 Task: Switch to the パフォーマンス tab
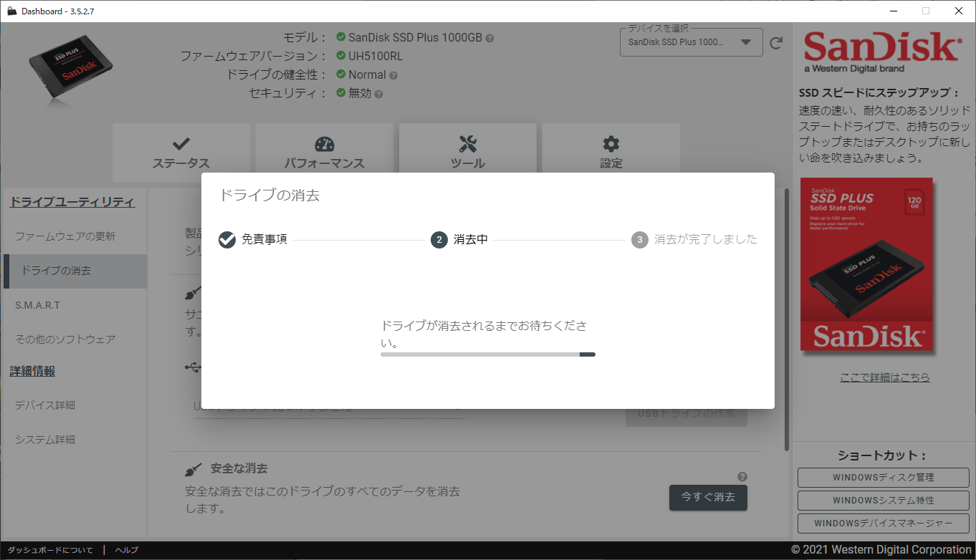tap(325, 153)
